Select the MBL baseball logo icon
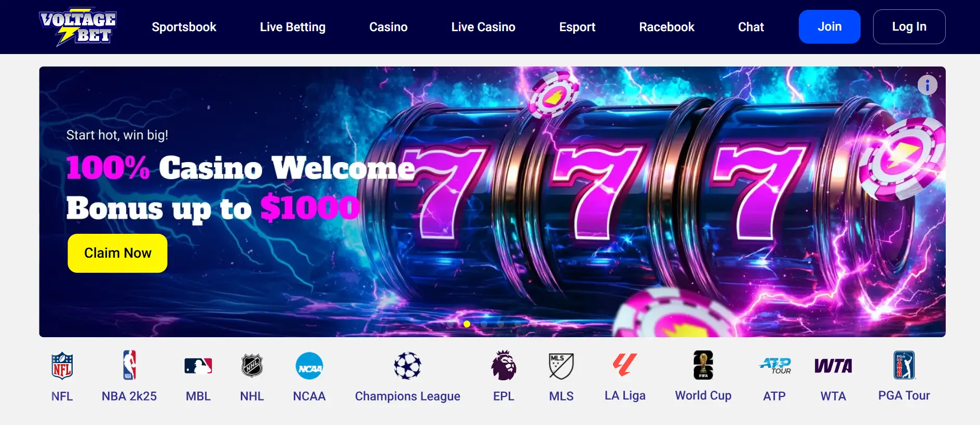980x425 pixels. coord(198,366)
